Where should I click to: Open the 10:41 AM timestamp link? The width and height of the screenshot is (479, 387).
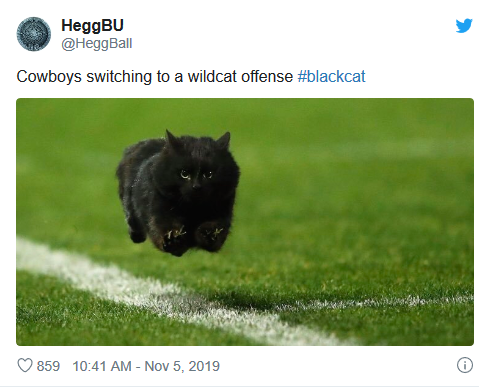click(x=102, y=366)
